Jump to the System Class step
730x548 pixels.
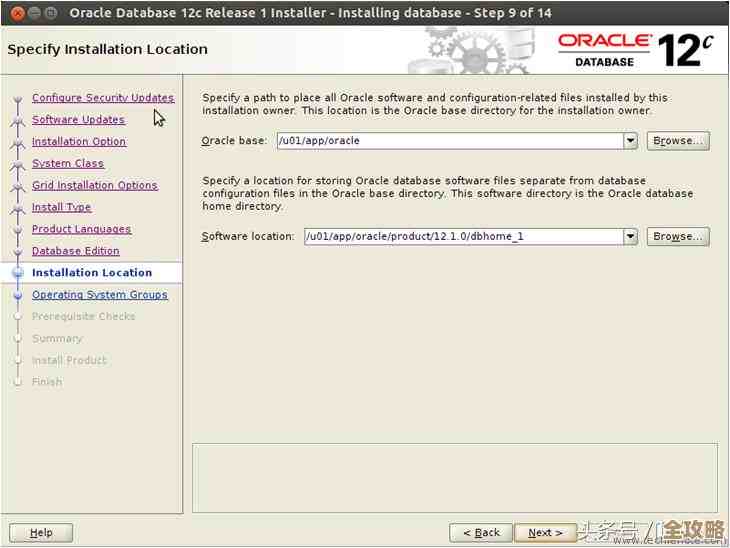68,163
